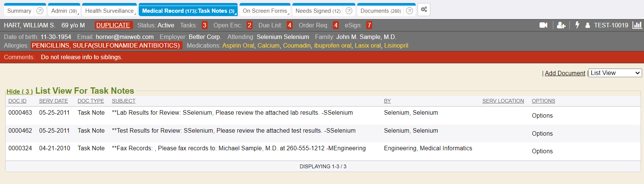Switch to the Health Surveillance tab

point(109,11)
